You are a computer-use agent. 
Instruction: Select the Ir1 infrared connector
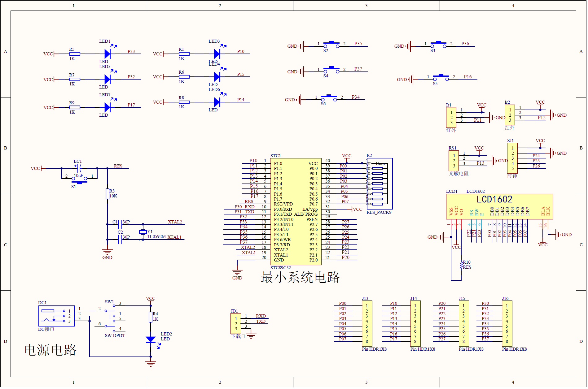point(451,117)
